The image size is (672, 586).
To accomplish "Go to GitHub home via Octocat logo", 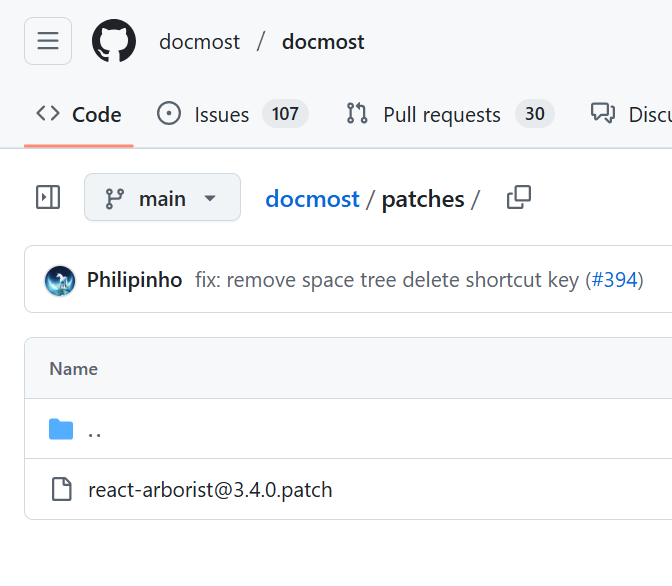I will click(114, 41).
